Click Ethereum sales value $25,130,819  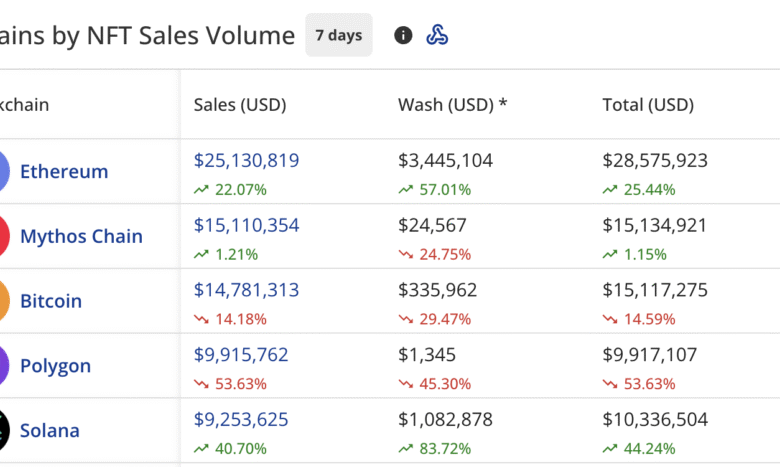(246, 160)
